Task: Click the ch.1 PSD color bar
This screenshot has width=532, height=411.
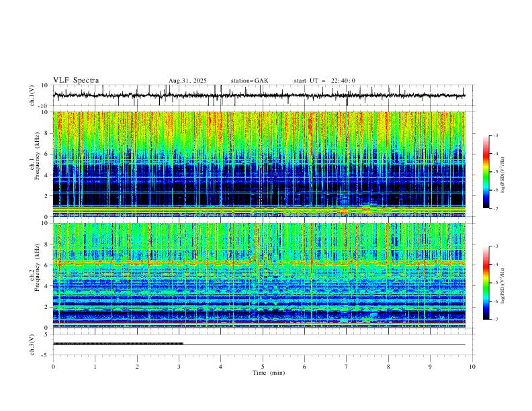Action: (486, 172)
